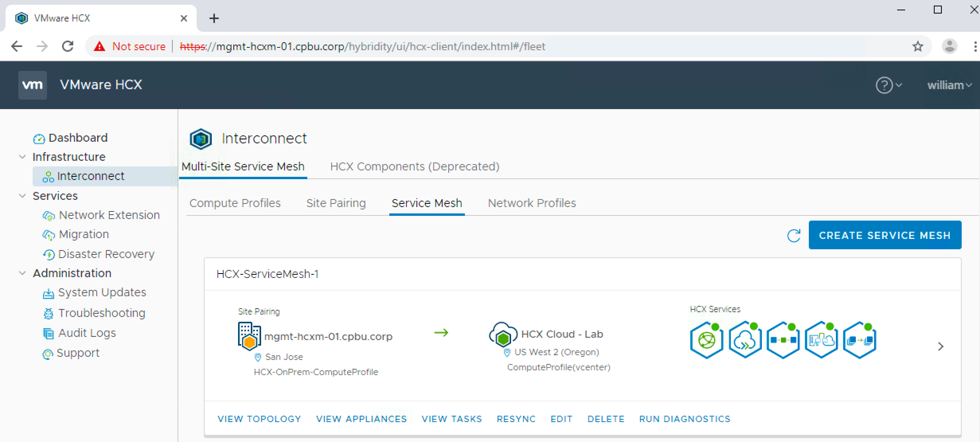Open the View Appliances link
Screen dimensions: 980x442
pyautogui.click(x=361, y=419)
